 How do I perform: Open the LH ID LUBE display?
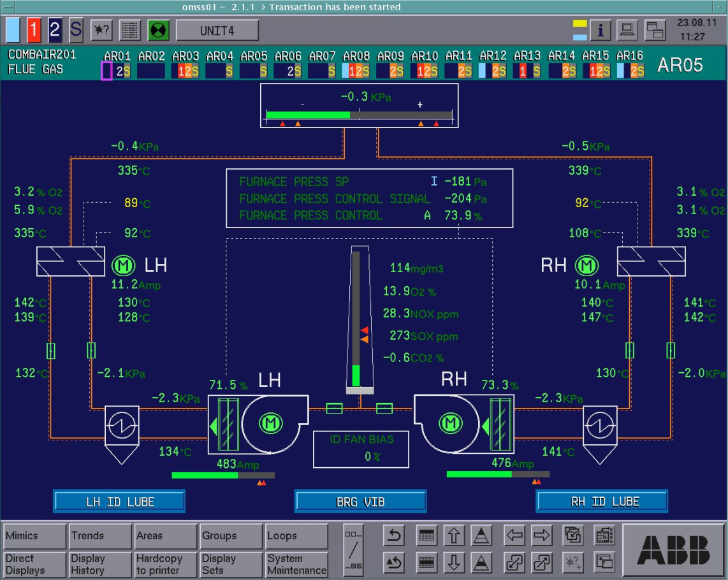point(119,502)
